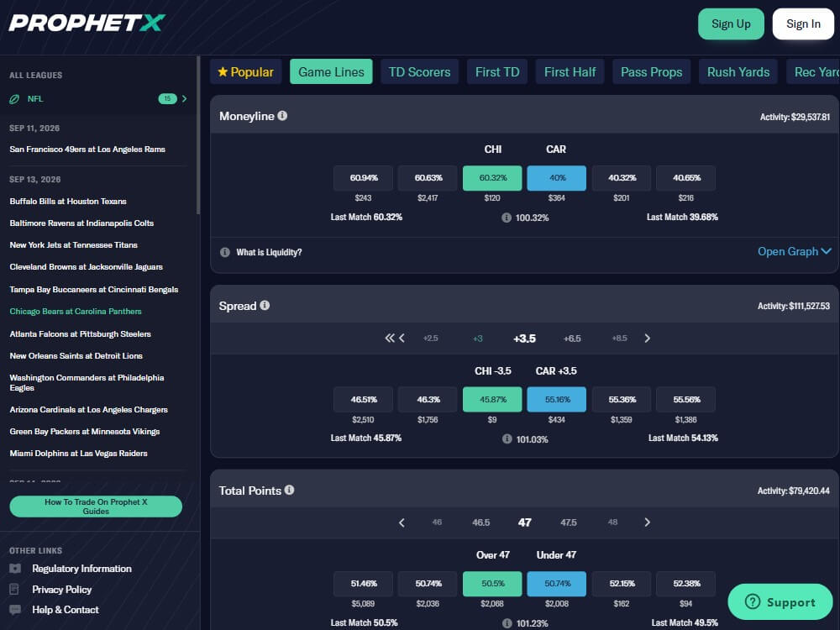Go to next total points line arrow
The image size is (840, 630).
[x=647, y=522]
